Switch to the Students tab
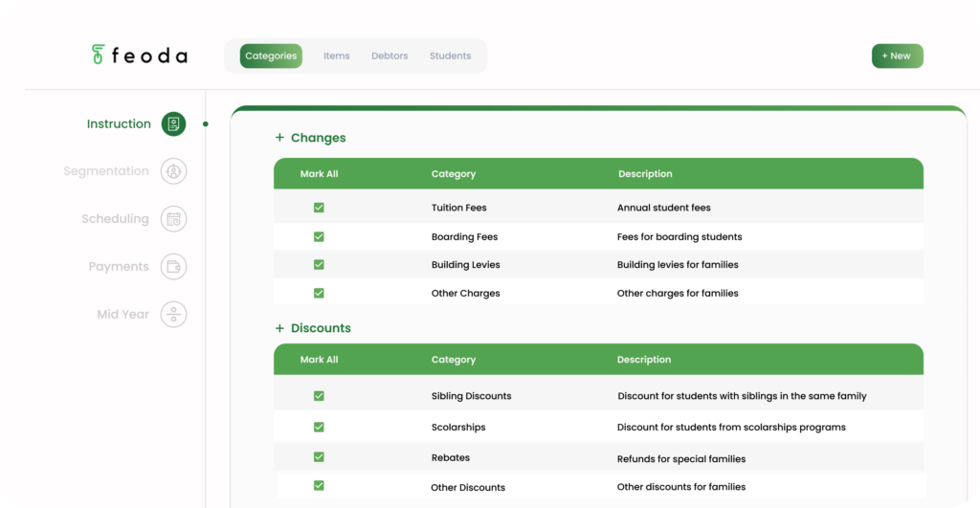Screen dimensions: 980x508 click(x=450, y=55)
